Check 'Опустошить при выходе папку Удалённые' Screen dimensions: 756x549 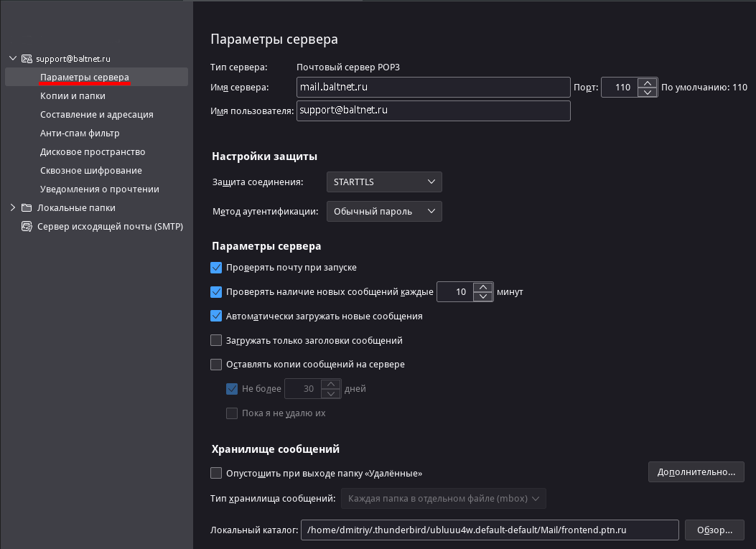[x=216, y=474]
